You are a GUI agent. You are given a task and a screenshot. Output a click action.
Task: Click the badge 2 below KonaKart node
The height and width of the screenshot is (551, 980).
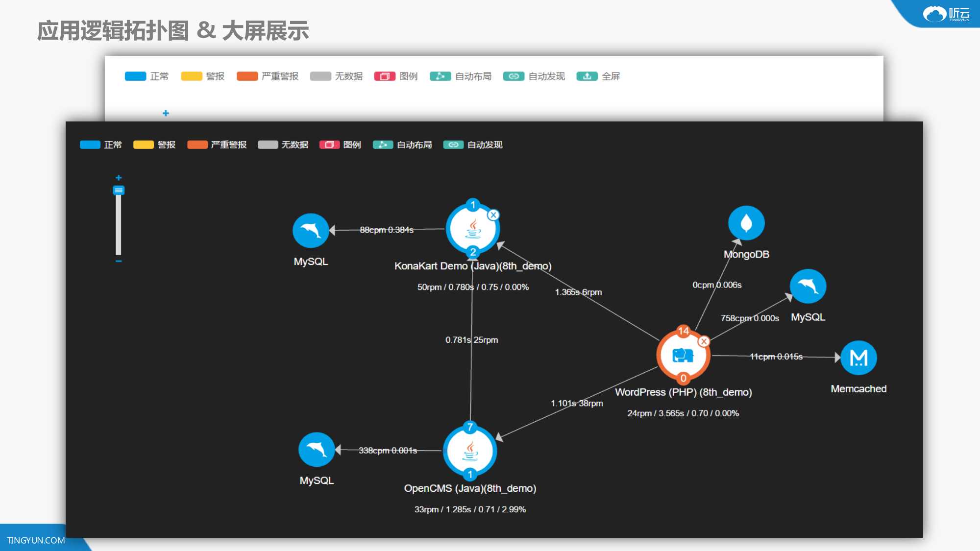click(x=473, y=252)
